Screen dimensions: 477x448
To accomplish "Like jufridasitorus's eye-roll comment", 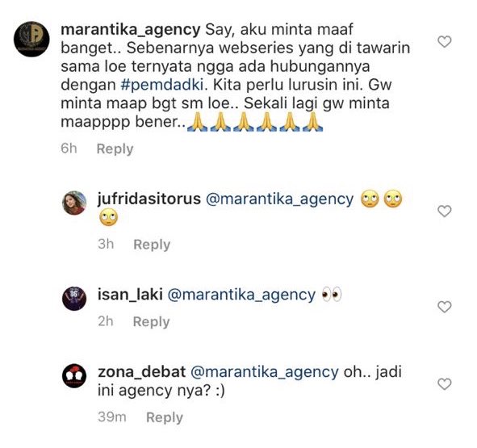I will 444,211.
